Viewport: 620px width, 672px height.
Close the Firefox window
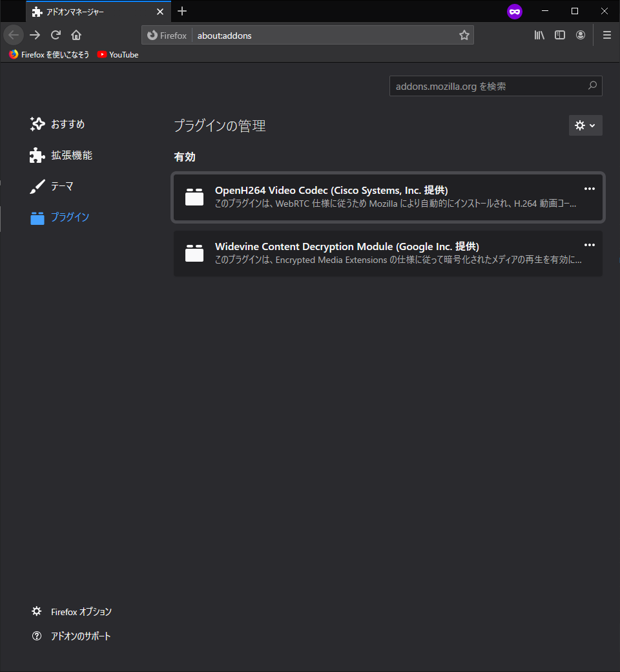point(604,11)
